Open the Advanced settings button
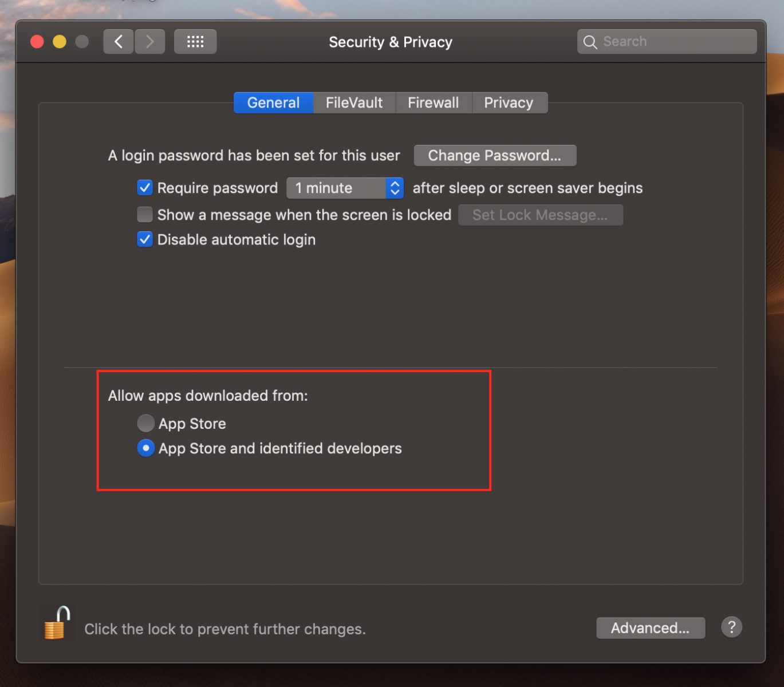 click(651, 628)
